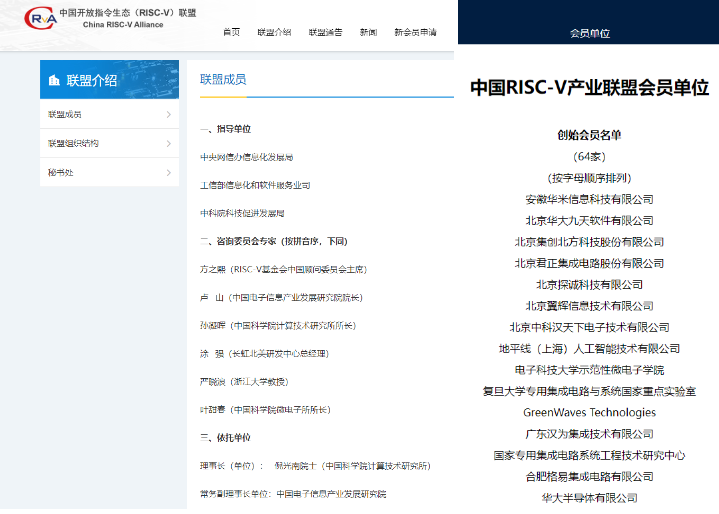Viewport: 719px width, 514px height.
Task: Open the GreenWaves Technologies member entry
Action: pyautogui.click(x=589, y=412)
